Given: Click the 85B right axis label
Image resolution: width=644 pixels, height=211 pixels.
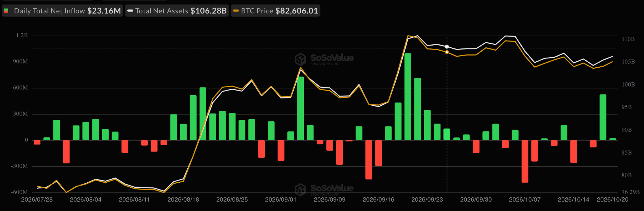Looking at the screenshot, I should tap(626, 153).
